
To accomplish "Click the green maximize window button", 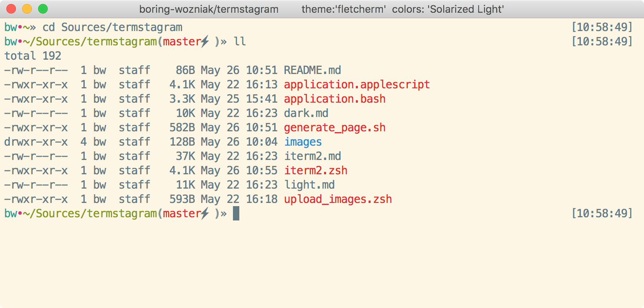I will point(43,9).
